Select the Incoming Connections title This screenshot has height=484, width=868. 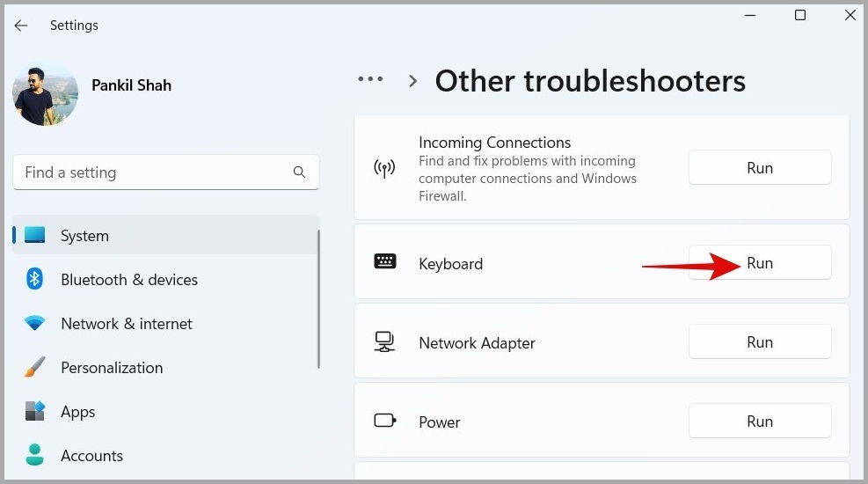click(x=494, y=143)
